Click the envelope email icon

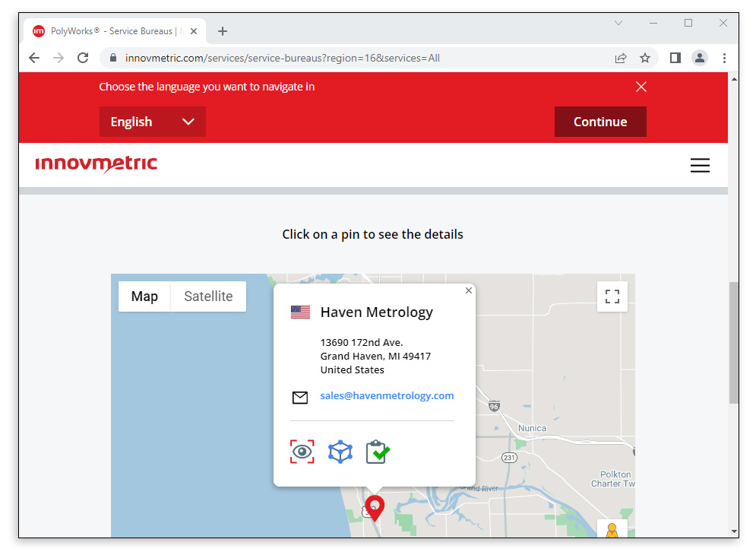[x=300, y=397]
